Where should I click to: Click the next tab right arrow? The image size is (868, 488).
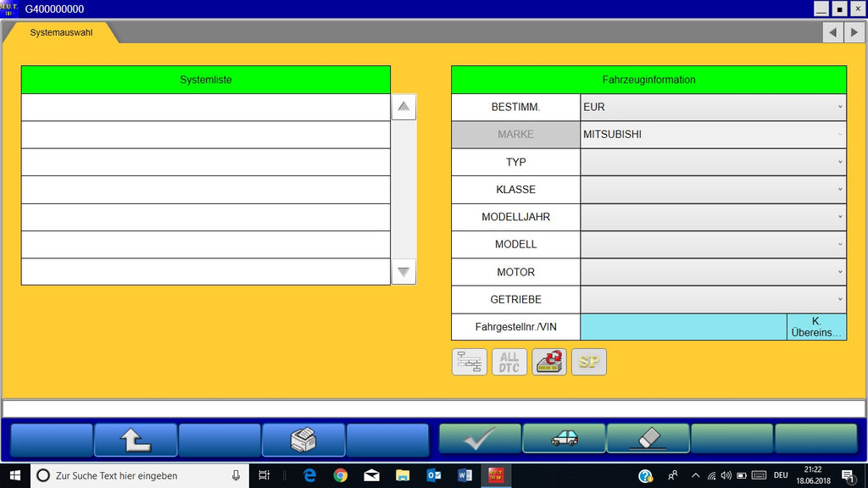854,33
